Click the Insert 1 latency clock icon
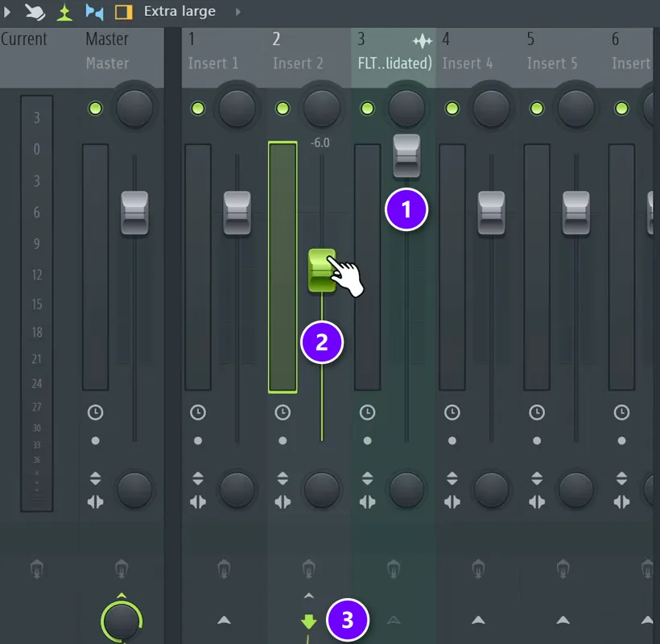 click(198, 412)
